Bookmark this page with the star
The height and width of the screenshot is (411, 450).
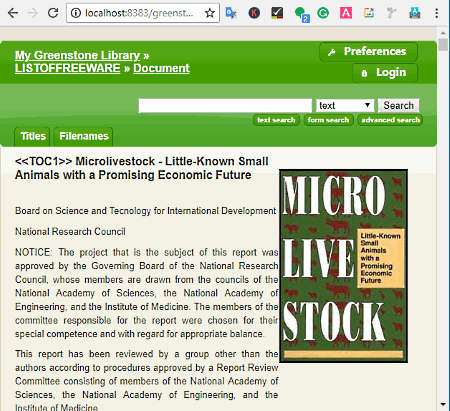point(210,13)
